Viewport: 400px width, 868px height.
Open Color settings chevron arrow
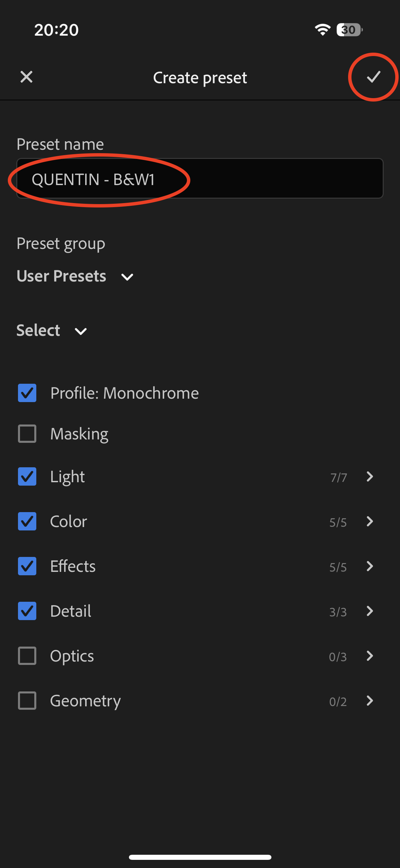coord(370,522)
